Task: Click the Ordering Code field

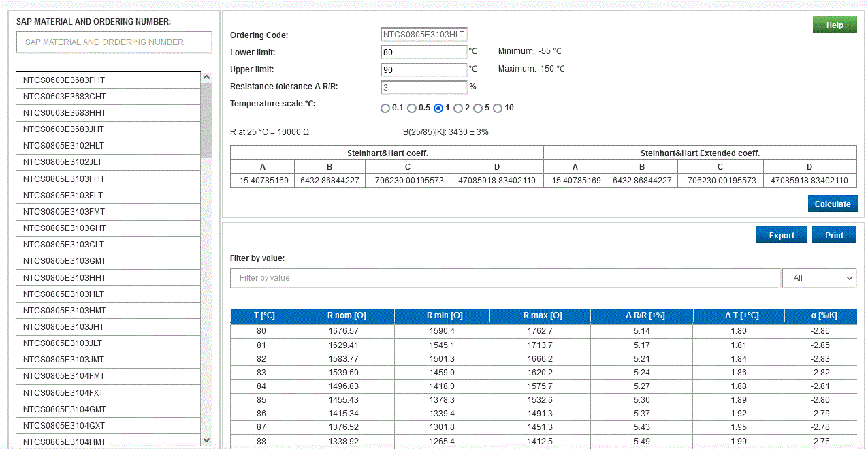Action: tap(423, 35)
